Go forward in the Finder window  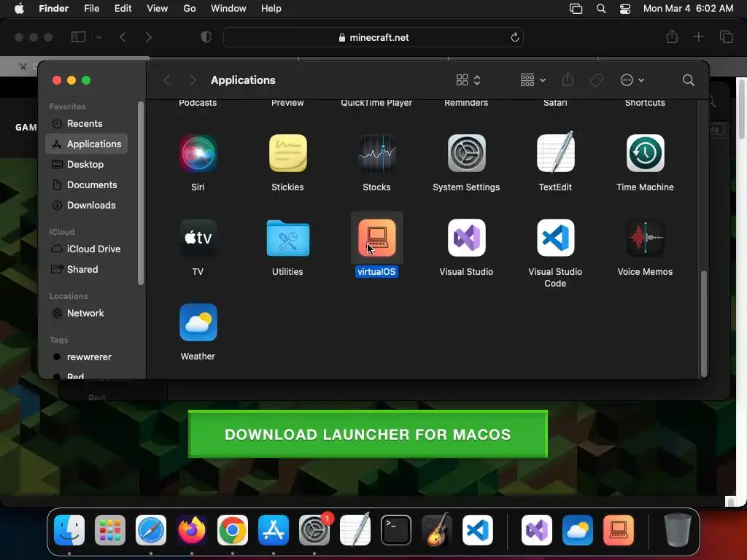(x=193, y=80)
